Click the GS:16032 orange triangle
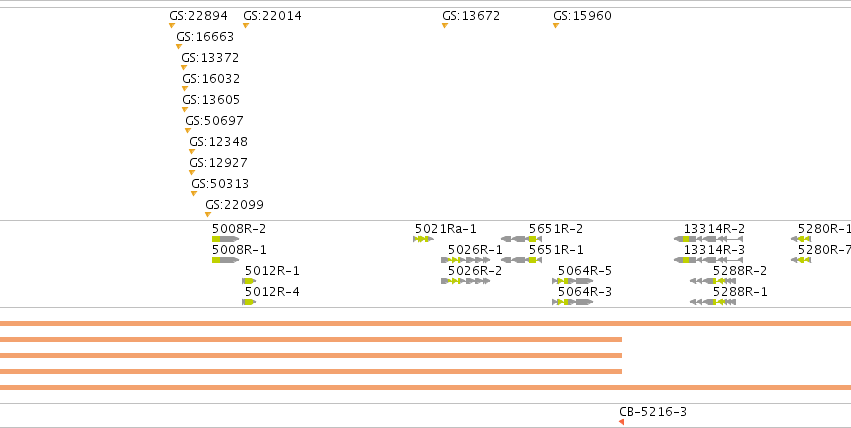 point(185,88)
